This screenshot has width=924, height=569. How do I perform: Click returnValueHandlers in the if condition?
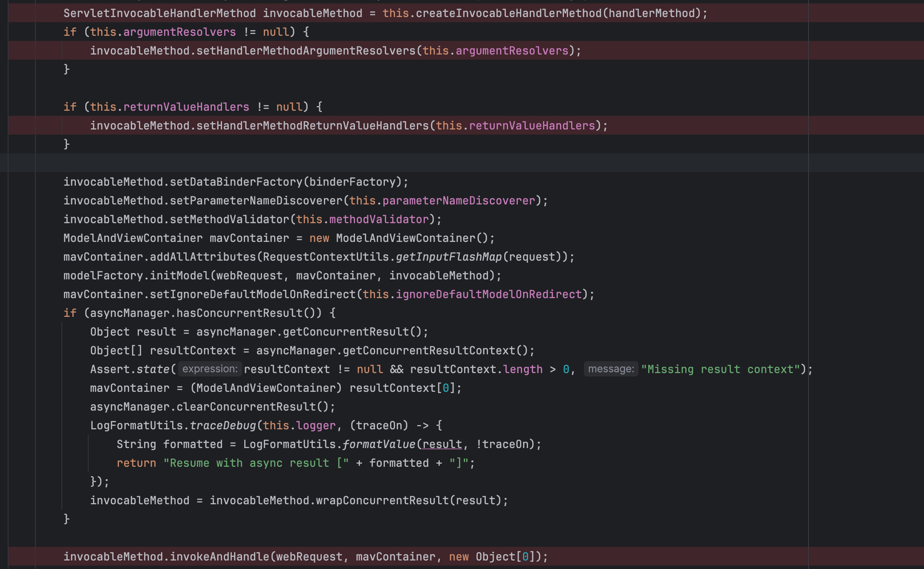point(186,107)
